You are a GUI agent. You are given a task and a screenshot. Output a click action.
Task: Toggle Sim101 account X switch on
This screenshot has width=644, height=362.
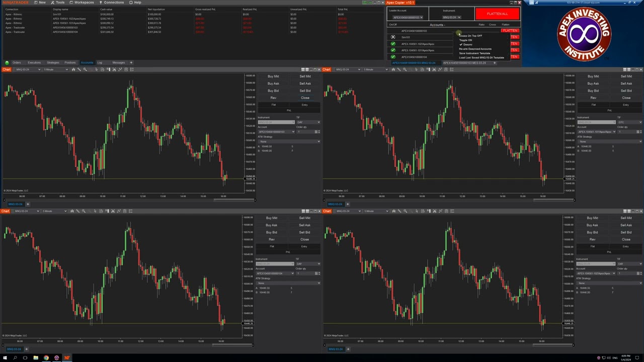(x=393, y=37)
